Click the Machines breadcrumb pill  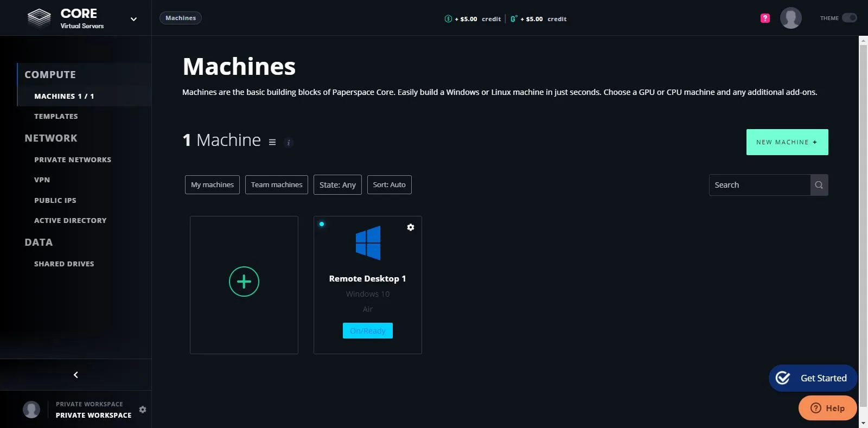[181, 18]
